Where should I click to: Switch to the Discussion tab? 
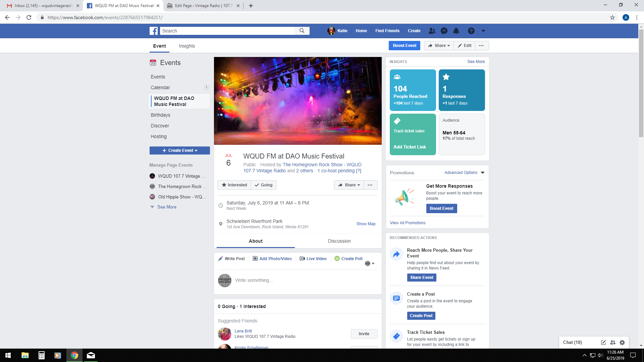point(339,241)
